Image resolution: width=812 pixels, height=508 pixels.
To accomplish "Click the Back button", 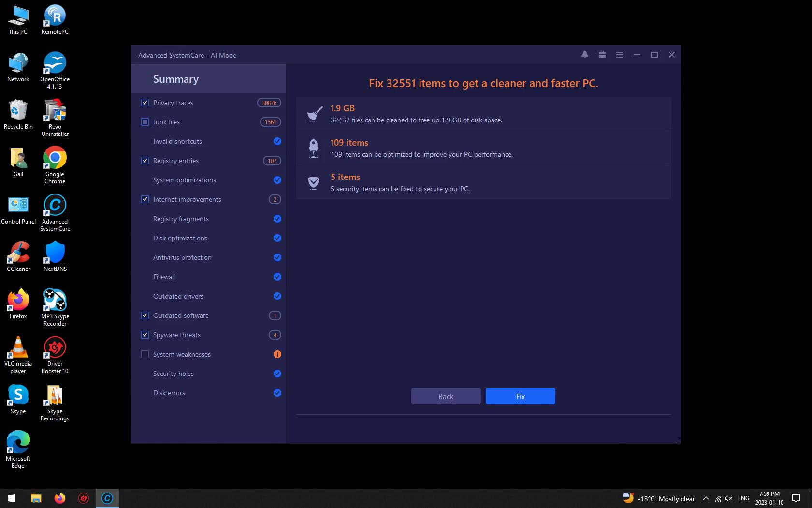I will 446,396.
